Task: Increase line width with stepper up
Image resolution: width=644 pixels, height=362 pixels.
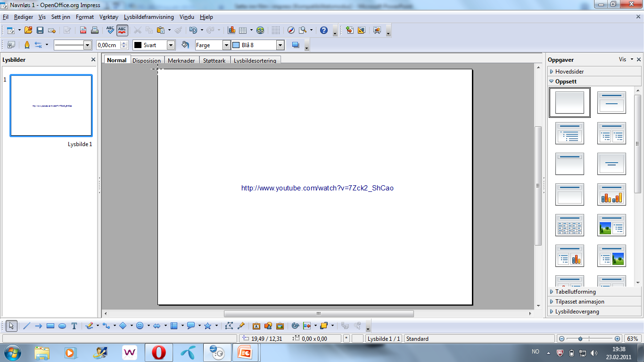Action: tap(124, 43)
